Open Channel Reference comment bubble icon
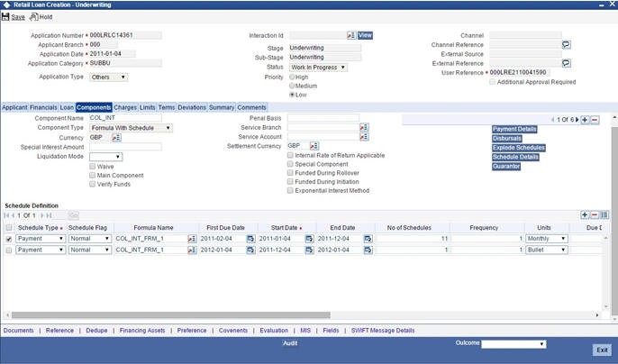Image resolution: width=618 pixels, height=364 pixels. pyautogui.click(x=567, y=44)
